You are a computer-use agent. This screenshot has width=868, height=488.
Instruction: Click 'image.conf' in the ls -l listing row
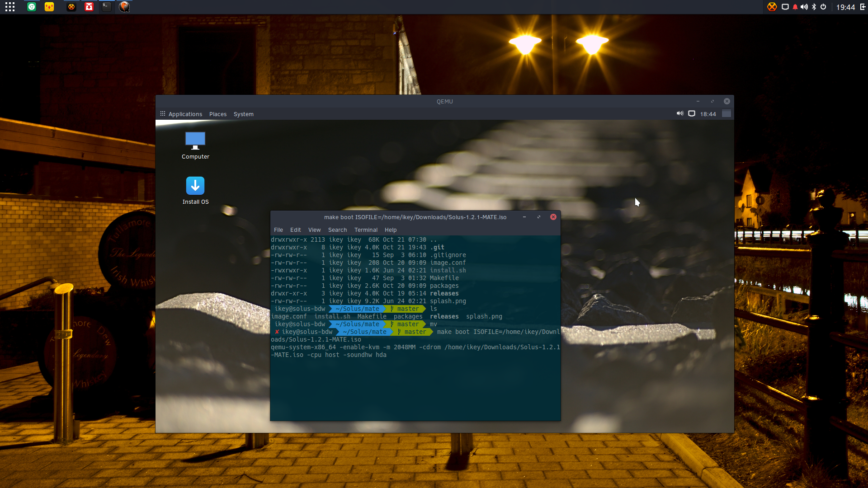pos(448,263)
